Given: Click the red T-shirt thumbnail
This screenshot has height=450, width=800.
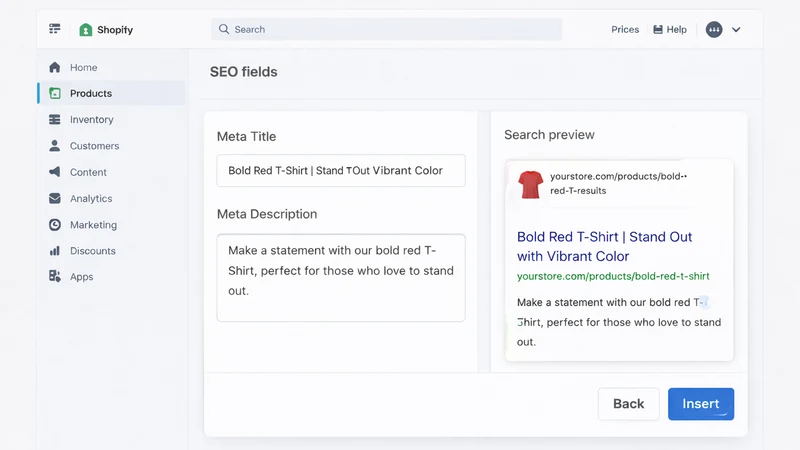Looking at the screenshot, I should click(531, 184).
